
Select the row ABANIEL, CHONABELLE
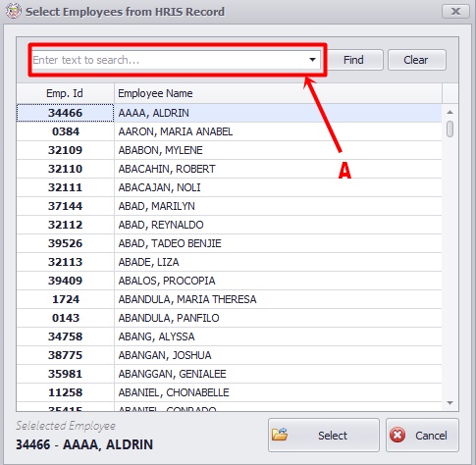pos(229,392)
